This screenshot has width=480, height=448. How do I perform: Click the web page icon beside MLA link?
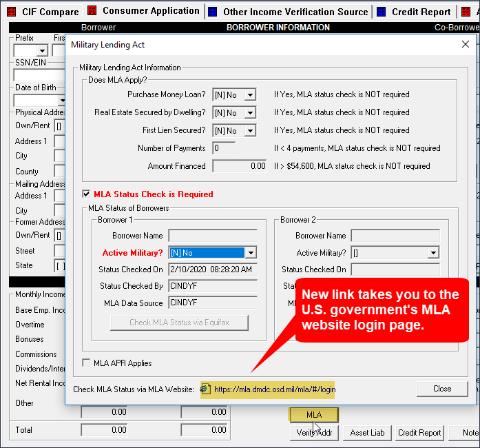click(x=206, y=389)
